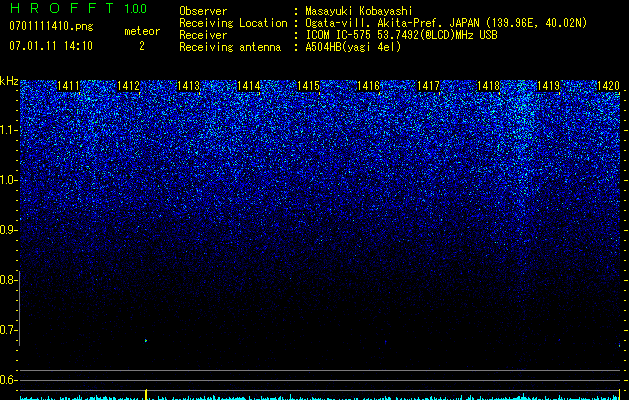This screenshot has height=400, width=629.
Task: Click the Receiver text ICOM IC-575
Action: (x=339, y=35)
